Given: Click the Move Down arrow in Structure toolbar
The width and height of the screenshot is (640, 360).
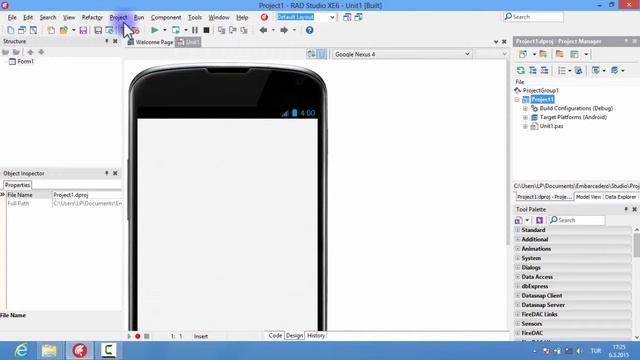Looking at the screenshot, I should (41, 52).
